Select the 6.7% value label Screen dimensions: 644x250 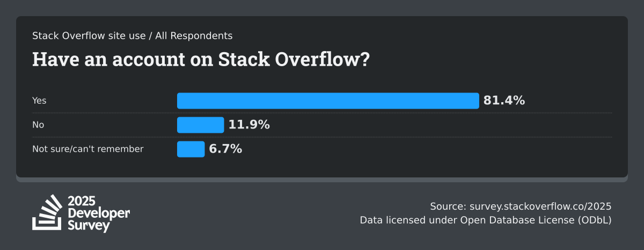point(225,149)
